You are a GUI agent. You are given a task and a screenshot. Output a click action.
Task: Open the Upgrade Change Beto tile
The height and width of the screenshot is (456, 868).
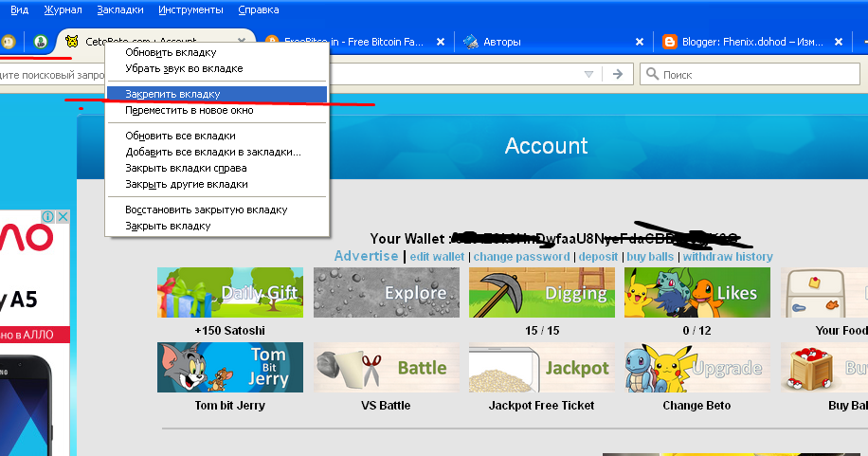coord(697,367)
